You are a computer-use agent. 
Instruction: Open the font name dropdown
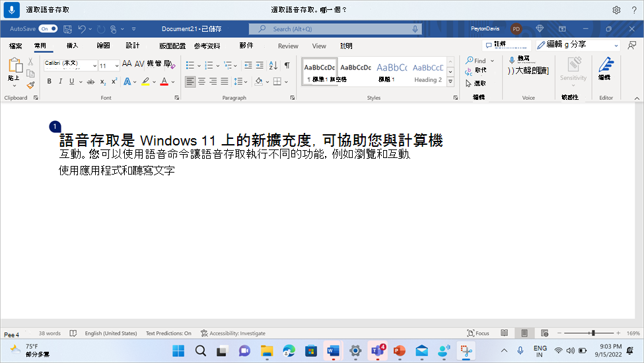pos(94,65)
